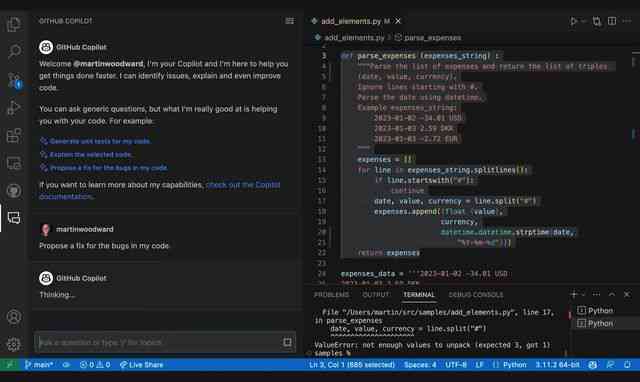Open notifications bell in status bar
Screen dimensions: 640x382
click(627, 364)
